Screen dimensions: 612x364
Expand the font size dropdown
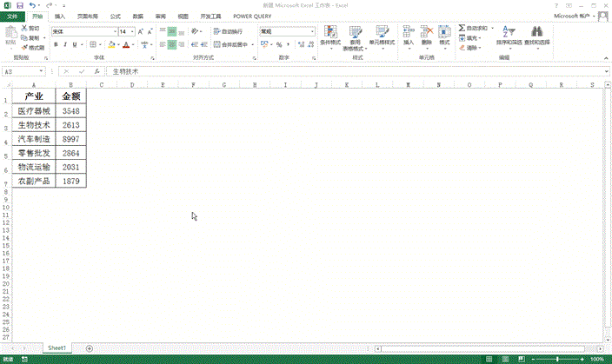[x=136, y=31]
